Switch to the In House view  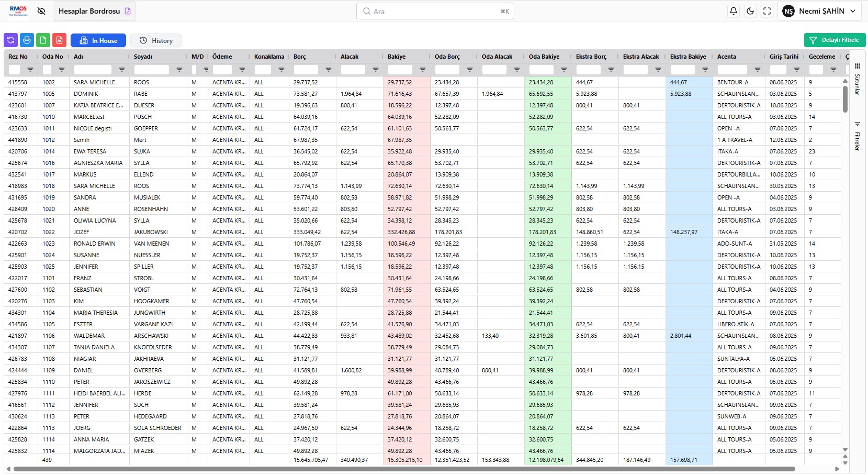[x=98, y=40]
